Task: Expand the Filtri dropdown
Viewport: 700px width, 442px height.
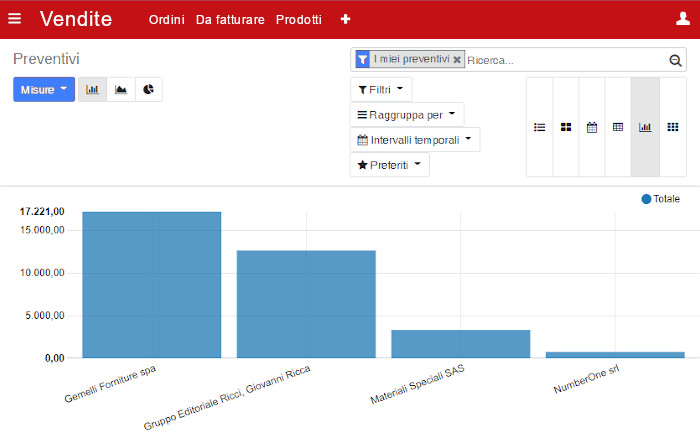Action: [381, 89]
